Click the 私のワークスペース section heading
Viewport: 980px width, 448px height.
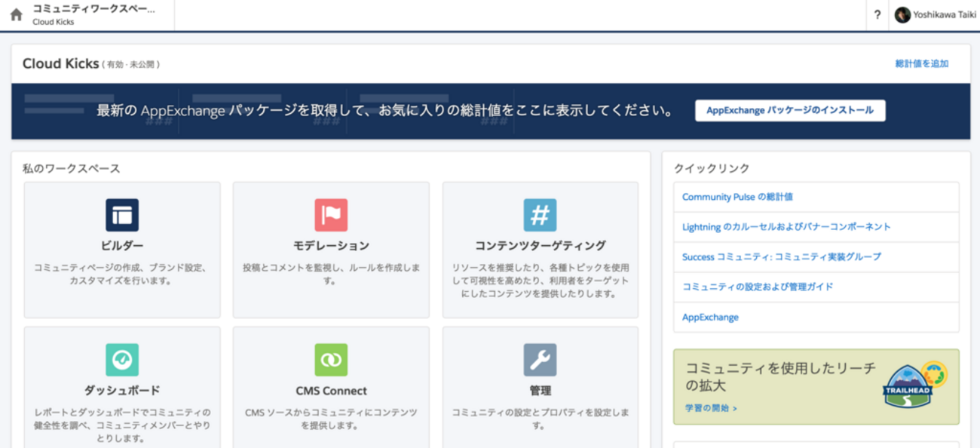72,169
